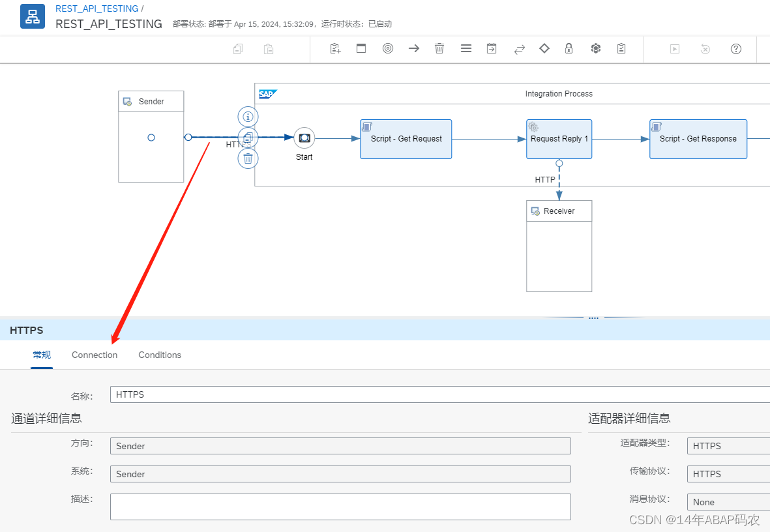This screenshot has width=770, height=532.
Task: Click the info icon on the HTTPS channel
Action: 247,116
